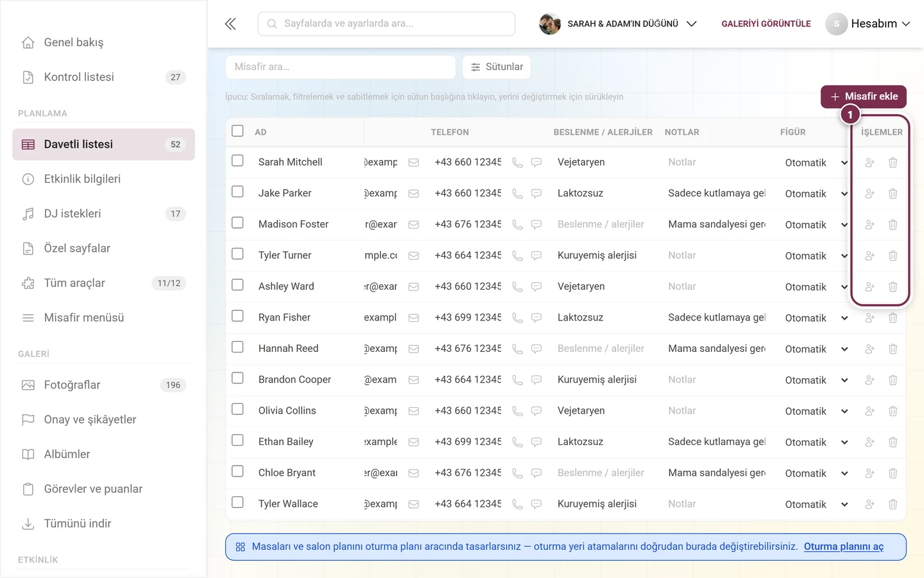Tick the checkbox for Madison Foster
The image size is (924, 578).
(x=237, y=223)
